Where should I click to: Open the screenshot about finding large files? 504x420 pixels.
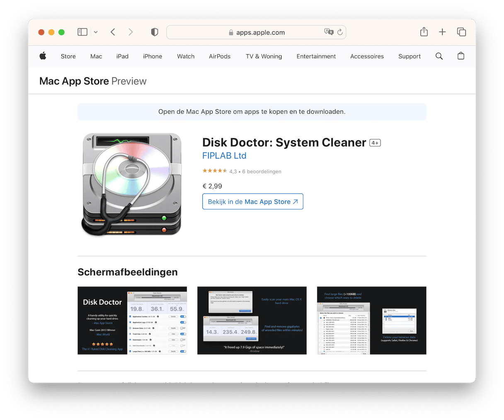[x=372, y=320]
